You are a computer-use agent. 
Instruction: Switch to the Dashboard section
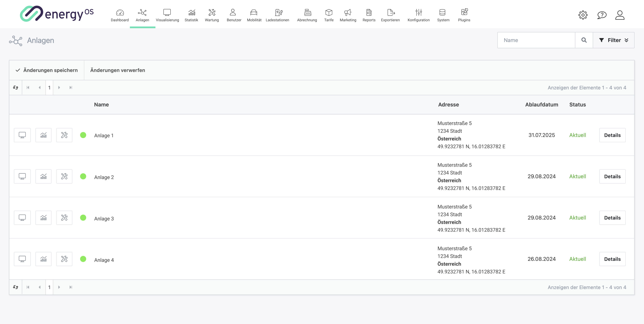point(120,15)
